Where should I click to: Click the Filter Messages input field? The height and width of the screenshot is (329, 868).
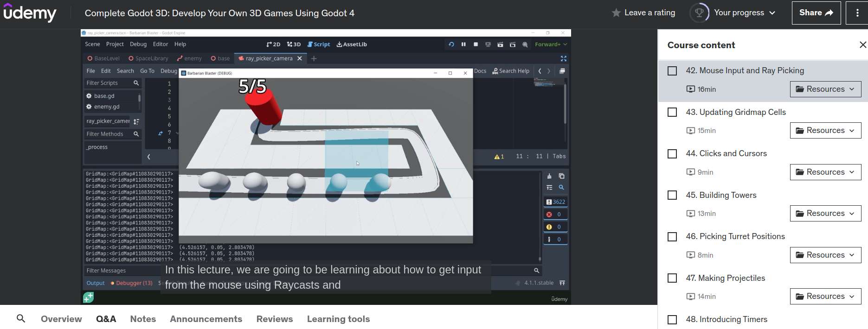point(312,271)
